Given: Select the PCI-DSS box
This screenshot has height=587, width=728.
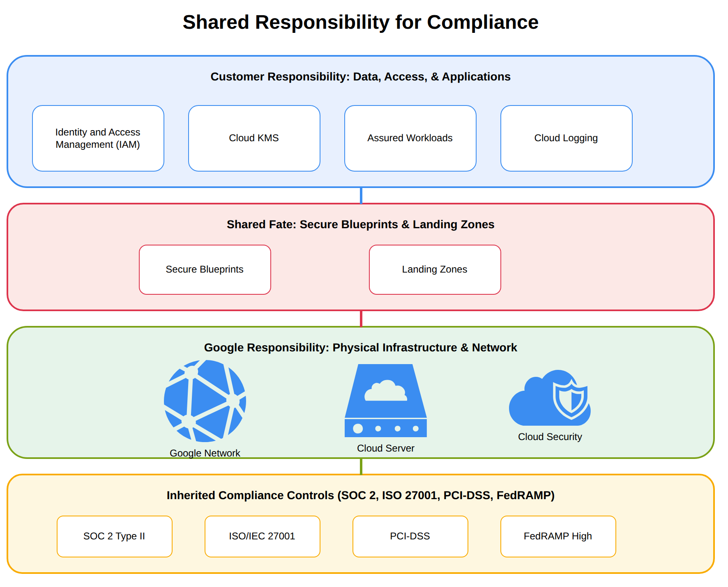Looking at the screenshot, I should pos(410,537).
